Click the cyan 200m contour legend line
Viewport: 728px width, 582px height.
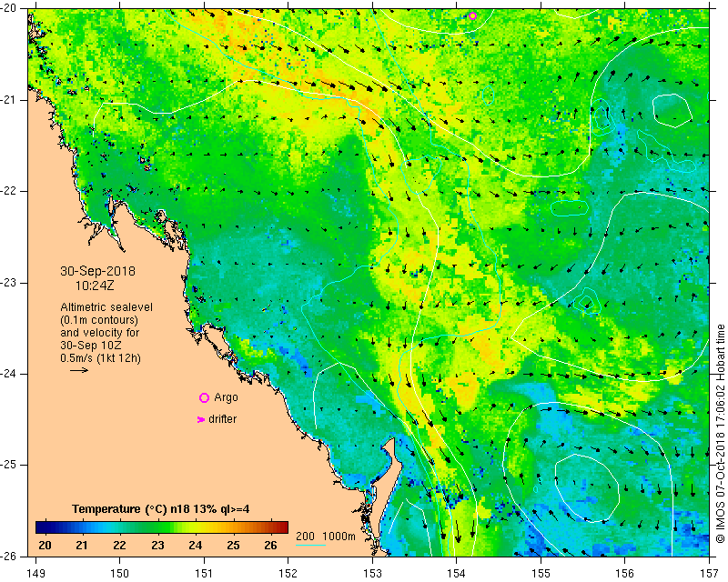point(310,545)
